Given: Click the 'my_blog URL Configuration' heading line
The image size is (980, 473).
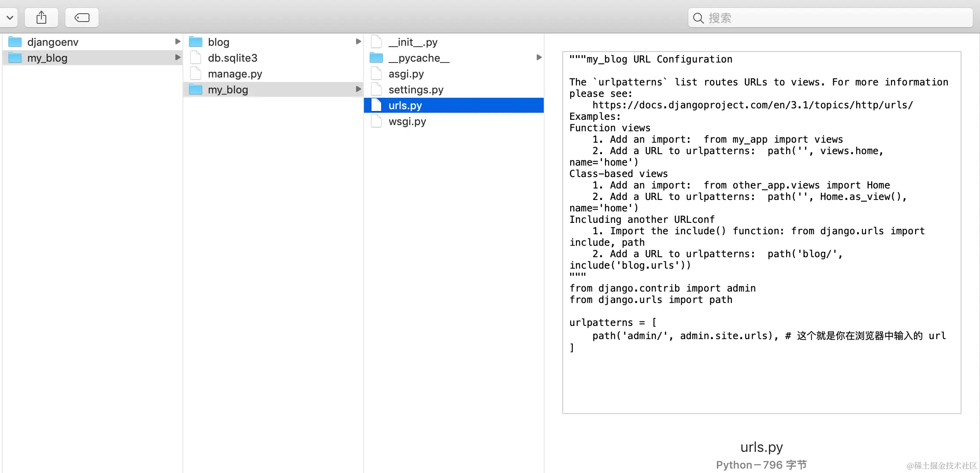Looking at the screenshot, I should pyautogui.click(x=651, y=59).
